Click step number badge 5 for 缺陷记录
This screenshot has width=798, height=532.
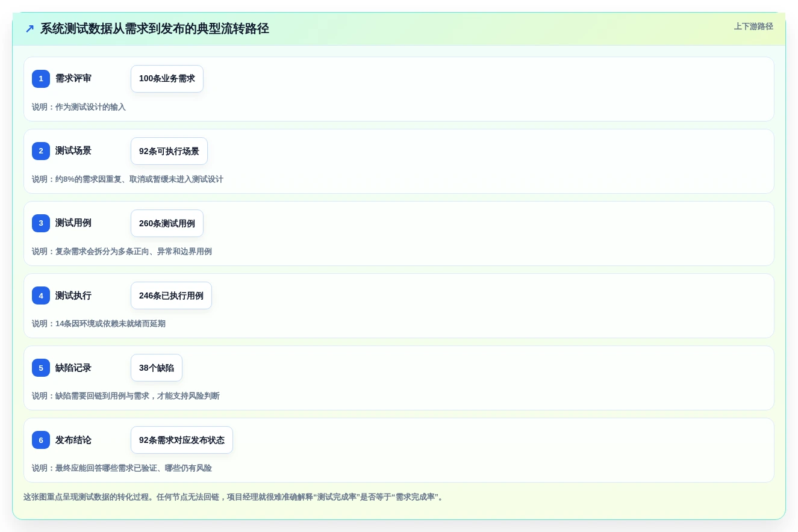coord(41,368)
